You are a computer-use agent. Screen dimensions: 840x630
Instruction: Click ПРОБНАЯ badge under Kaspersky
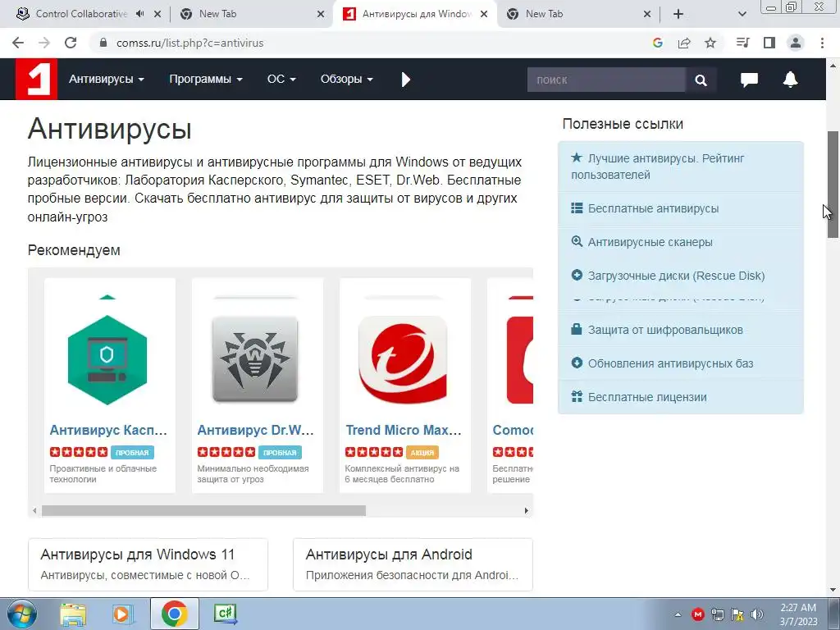(132, 453)
